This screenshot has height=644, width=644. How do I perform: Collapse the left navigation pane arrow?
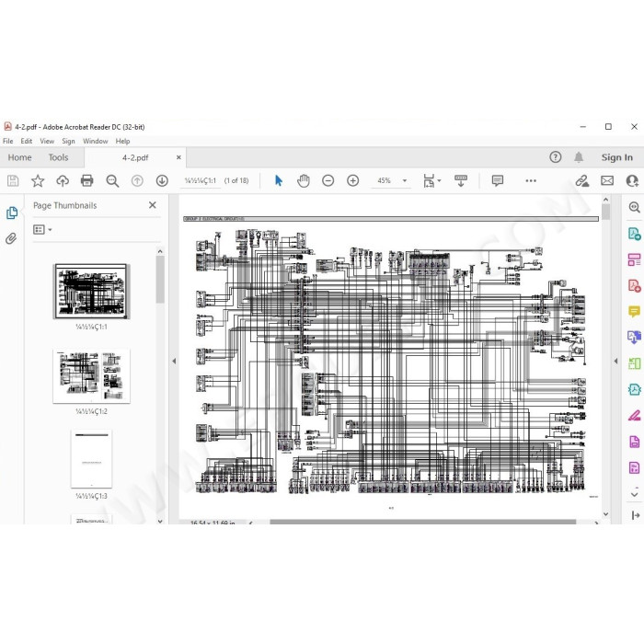pos(174,361)
